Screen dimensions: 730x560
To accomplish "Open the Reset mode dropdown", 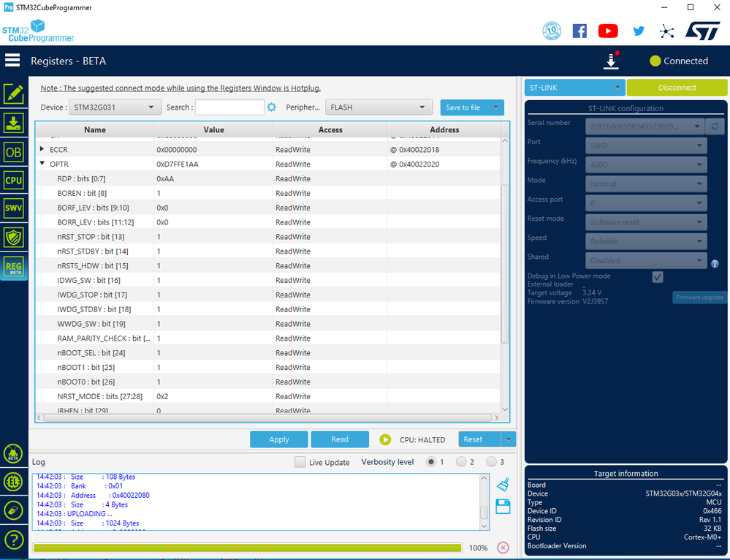I will click(x=646, y=222).
